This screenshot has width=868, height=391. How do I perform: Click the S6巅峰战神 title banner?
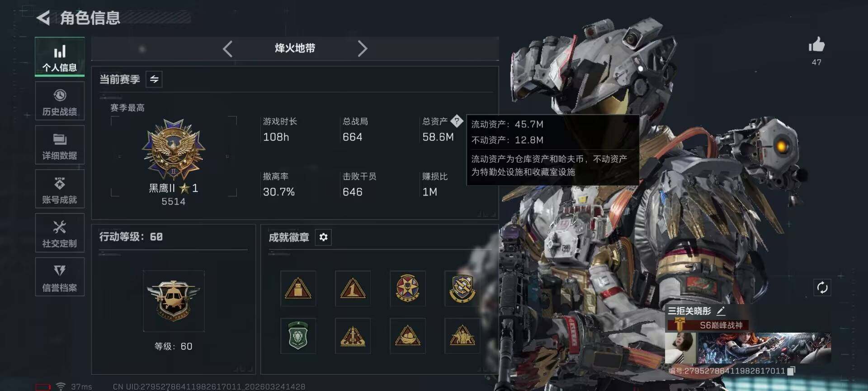click(x=708, y=325)
